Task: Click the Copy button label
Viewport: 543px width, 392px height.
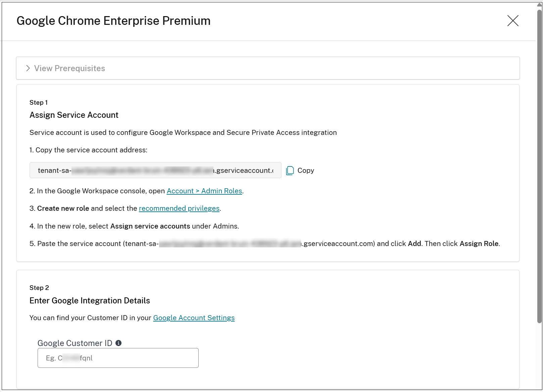Action: [x=305, y=170]
